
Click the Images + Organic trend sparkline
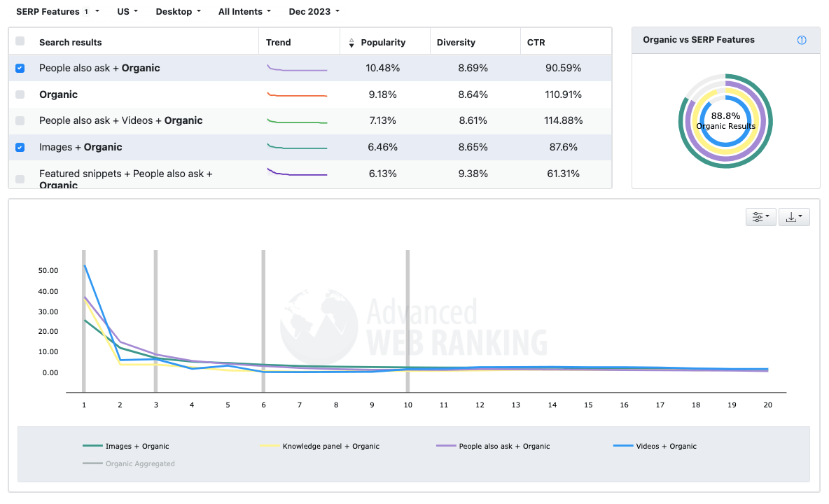point(298,147)
